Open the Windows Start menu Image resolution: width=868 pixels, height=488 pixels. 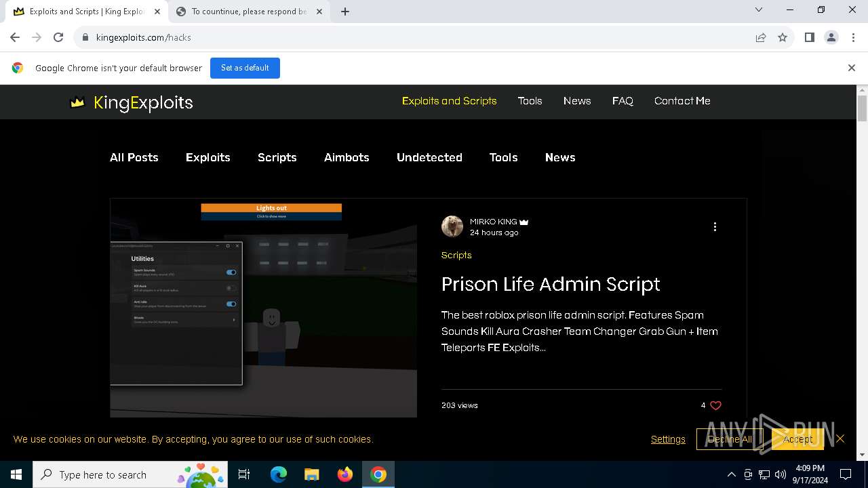click(16, 474)
